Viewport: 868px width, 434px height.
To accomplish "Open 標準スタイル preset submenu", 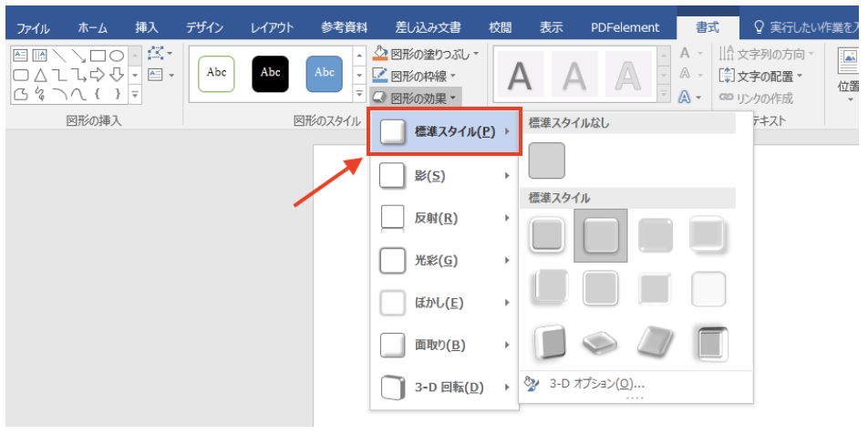I will click(445, 132).
